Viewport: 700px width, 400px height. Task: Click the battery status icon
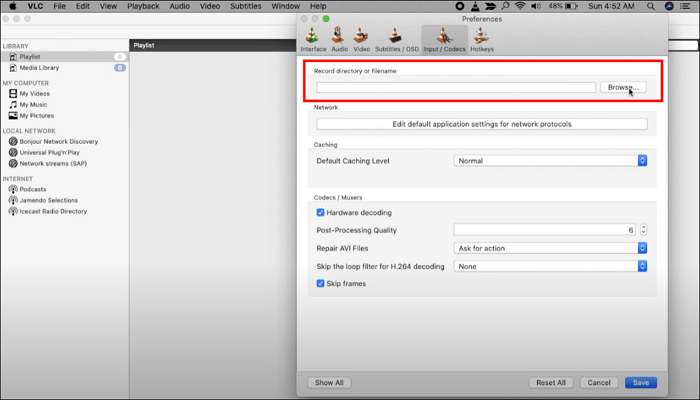coord(571,6)
